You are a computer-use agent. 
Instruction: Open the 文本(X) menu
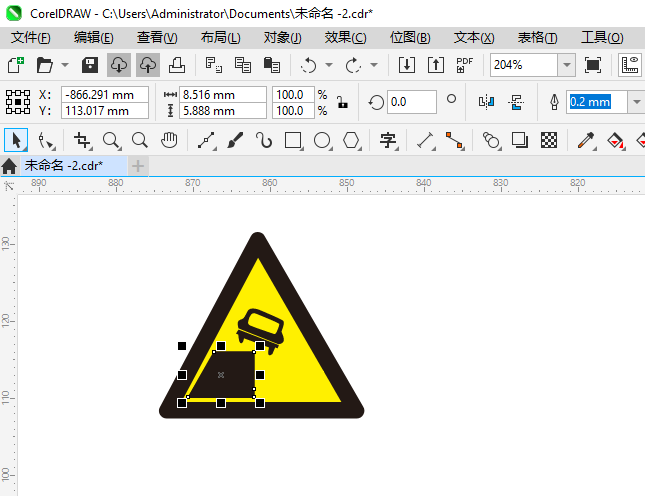[x=474, y=38]
